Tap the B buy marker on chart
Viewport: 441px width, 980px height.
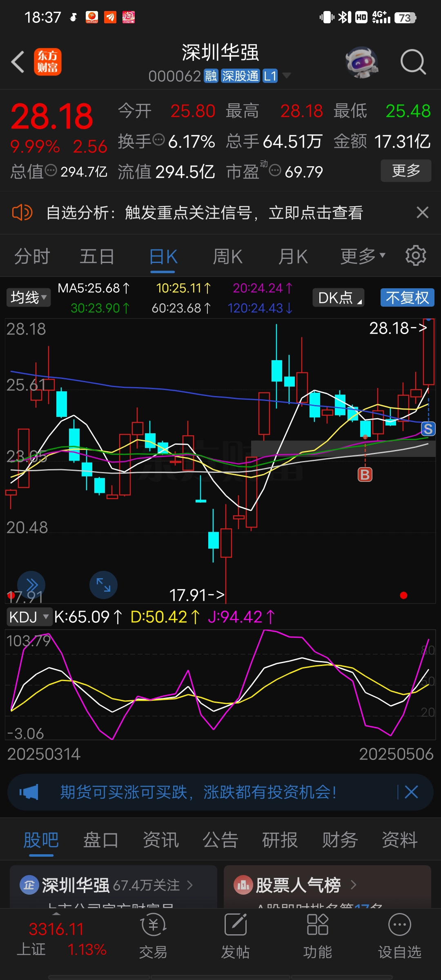(365, 474)
